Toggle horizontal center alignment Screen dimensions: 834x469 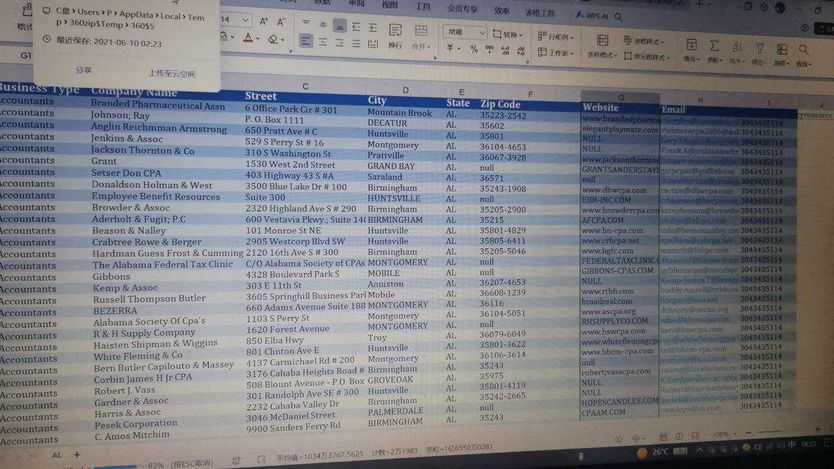coord(323,42)
